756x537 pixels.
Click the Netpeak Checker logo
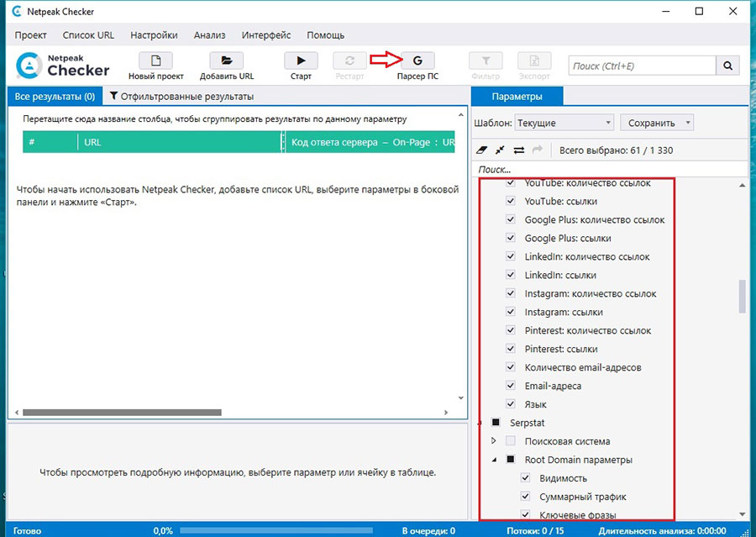(x=63, y=66)
